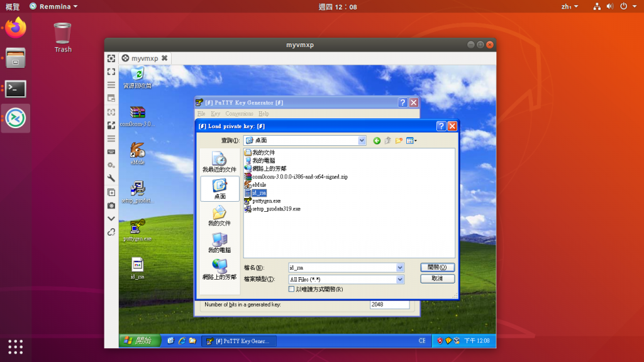Select the 資源回收筒 recycle bin on the XP desktop
The height and width of the screenshot is (362, 644).
coord(138,77)
